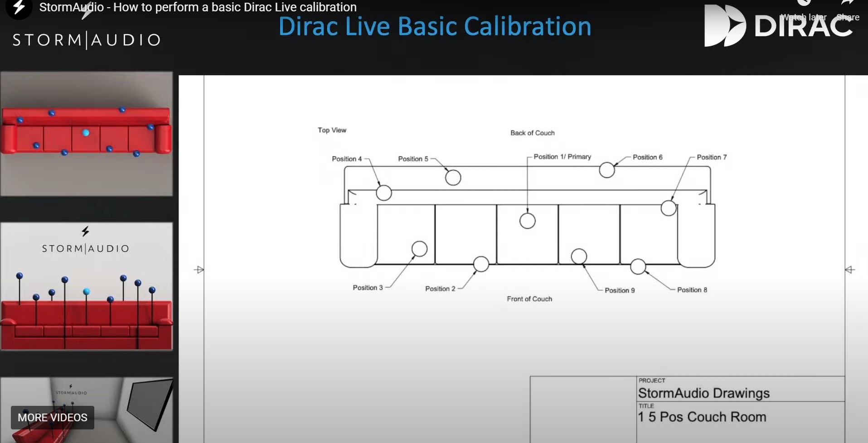
Task: Open the StormAudio channel avatar icon
Action: click(18, 7)
